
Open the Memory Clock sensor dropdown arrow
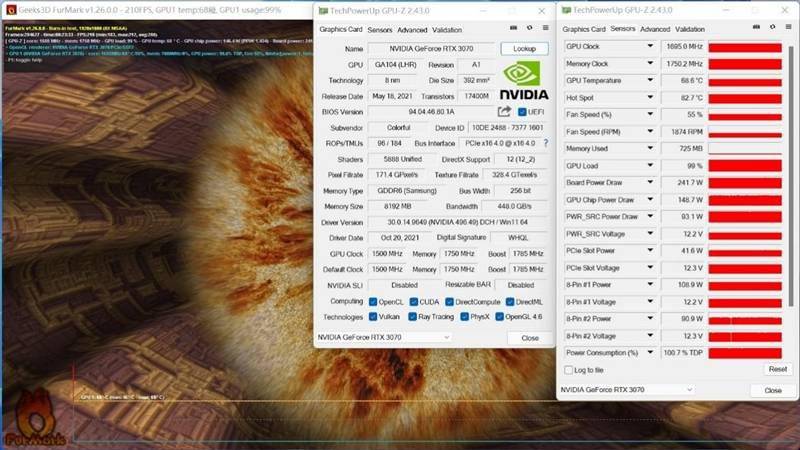click(650, 63)
